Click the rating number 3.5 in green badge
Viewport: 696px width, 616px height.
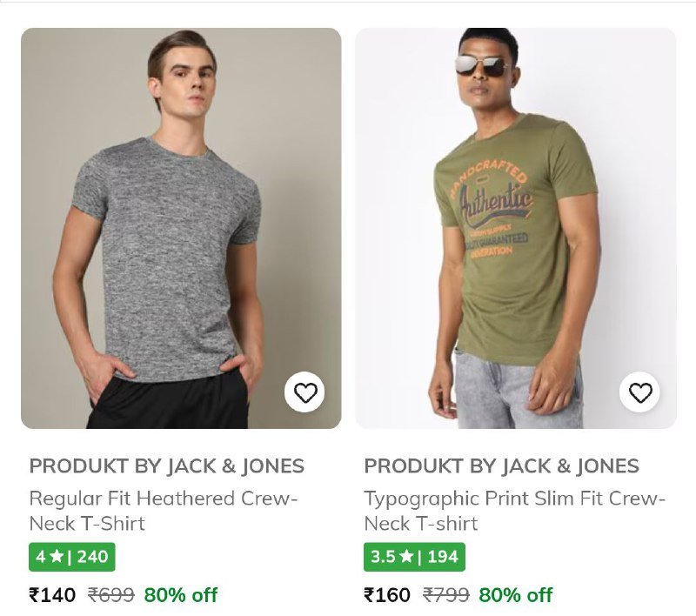[383, 557]
